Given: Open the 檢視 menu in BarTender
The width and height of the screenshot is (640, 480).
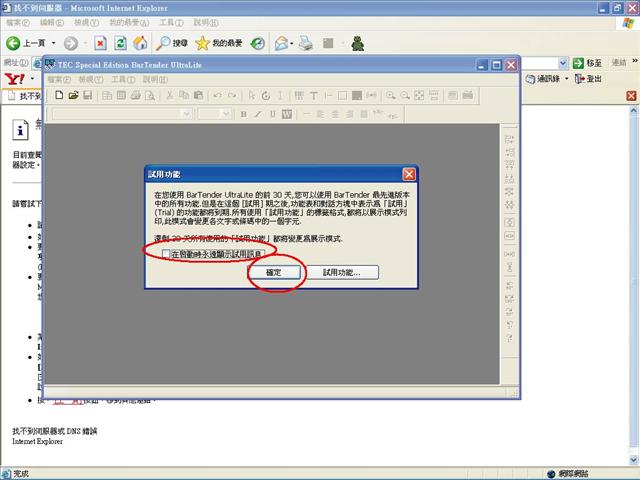Looking at the screenshot, I should (x=91, y=79).
